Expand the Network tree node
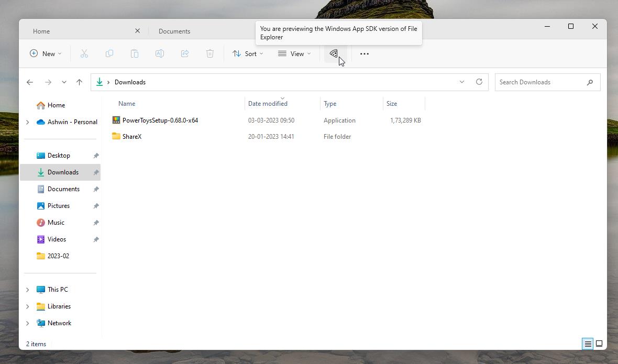The image size is (618, 364). coord(28,323)
